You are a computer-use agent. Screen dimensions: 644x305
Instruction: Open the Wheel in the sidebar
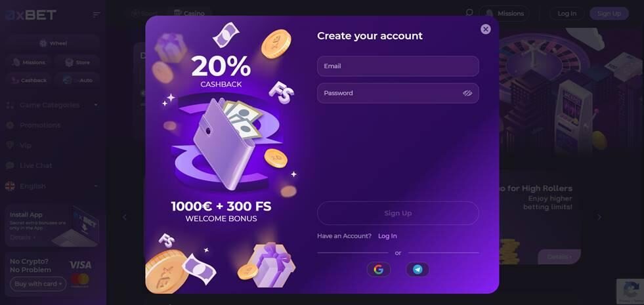point(53,43)
